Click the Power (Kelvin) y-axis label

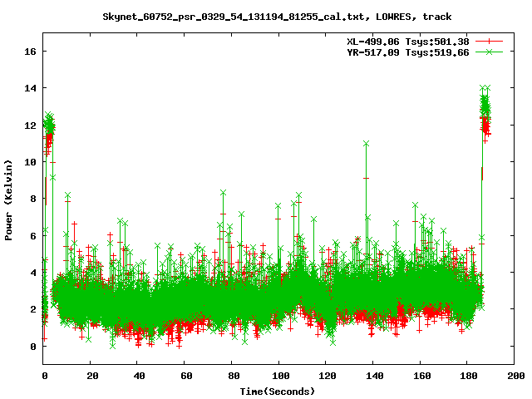coord(8,200)
